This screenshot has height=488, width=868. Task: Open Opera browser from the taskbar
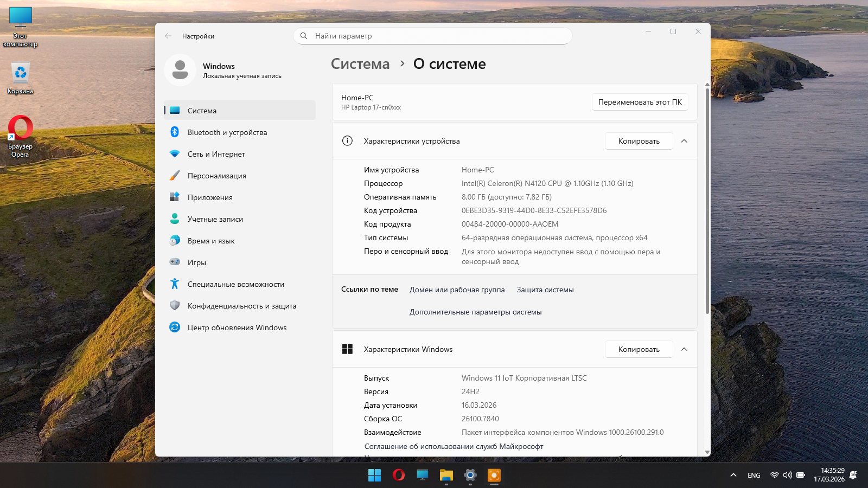399,476
